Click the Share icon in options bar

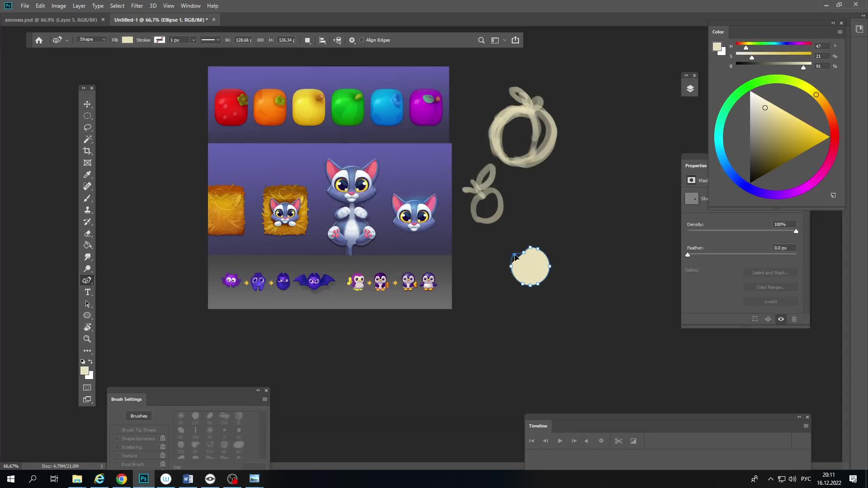point(515,40)
